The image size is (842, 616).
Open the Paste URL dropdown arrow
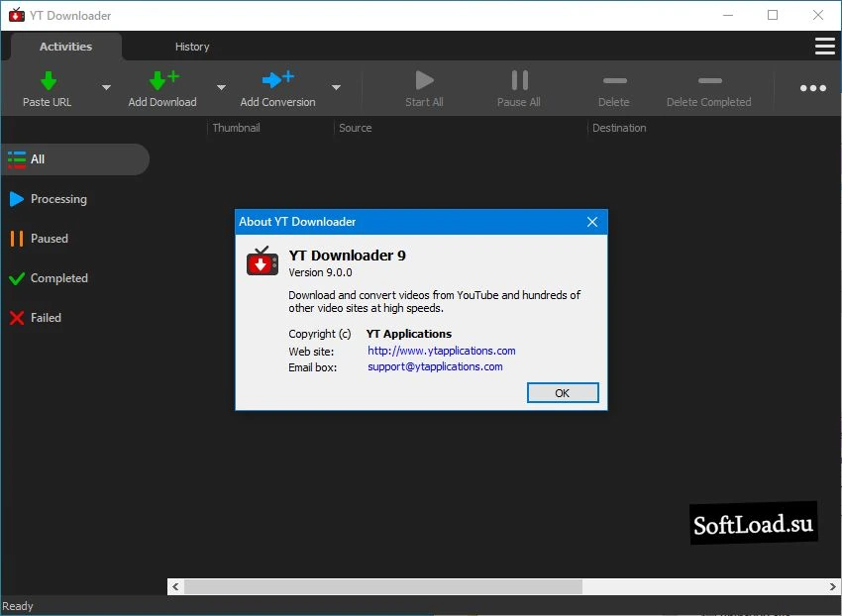click(x=106, y=87)
